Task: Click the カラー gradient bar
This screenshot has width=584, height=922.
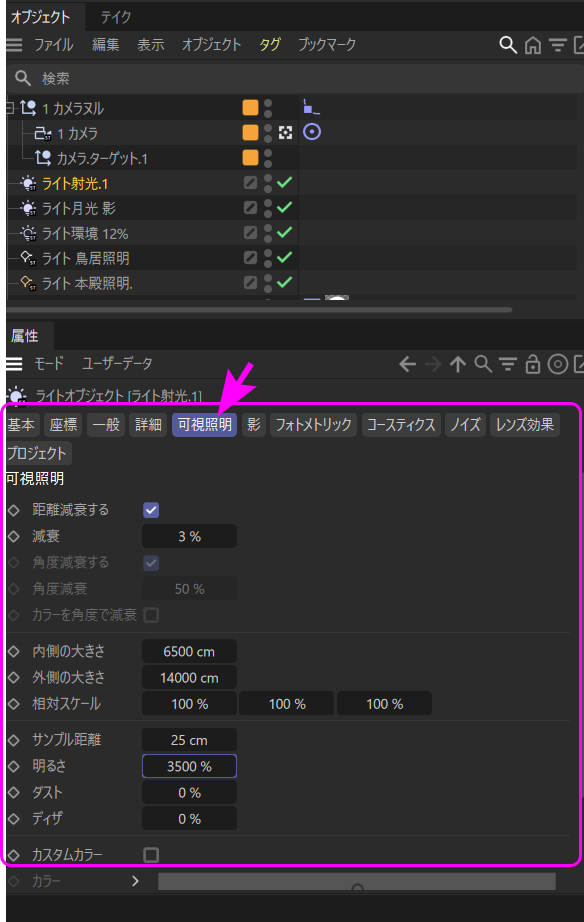Action: click(357, 881)
